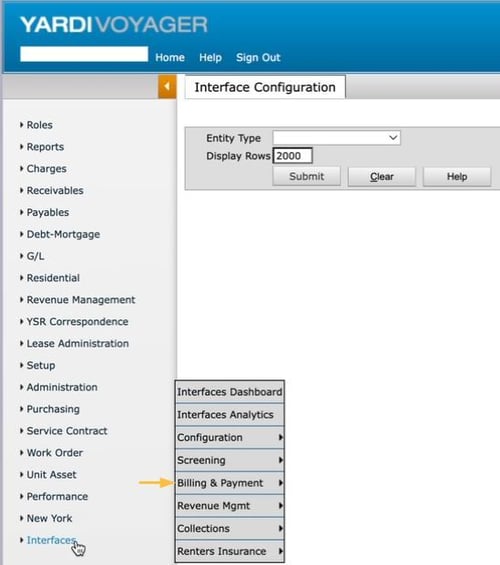Image resolution: width=500 pixels, height=565 pixels.
Task: Submit the interface configuration filter
Action: 307,177
